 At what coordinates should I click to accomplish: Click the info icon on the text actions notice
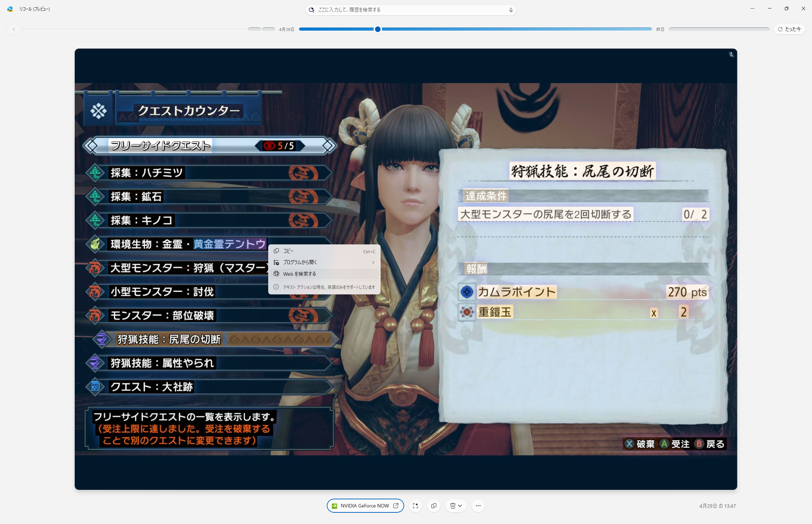click(277, 287)
